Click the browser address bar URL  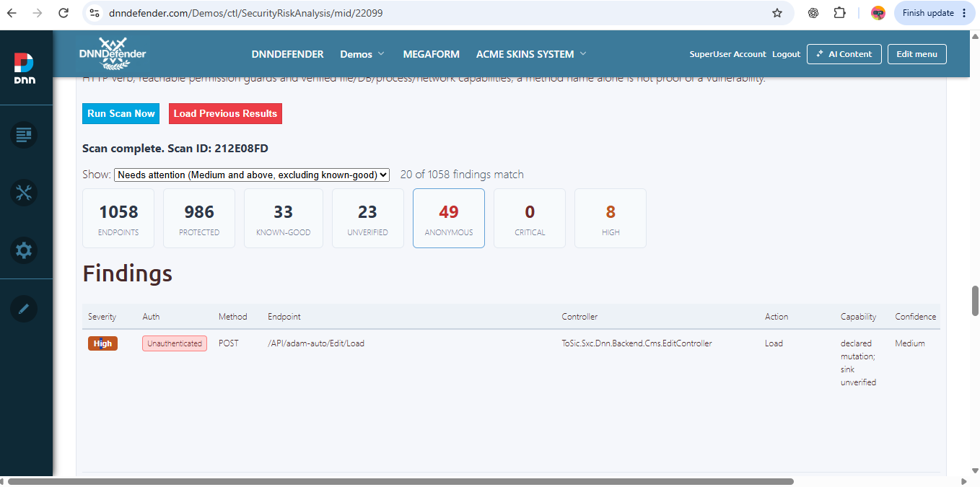click(x=245, y=13)
